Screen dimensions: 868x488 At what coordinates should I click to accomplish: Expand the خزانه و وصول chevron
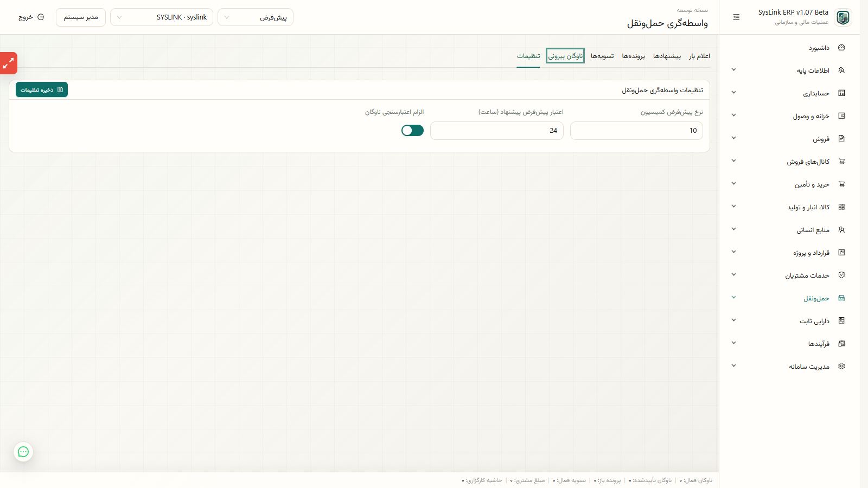click(733, 115)
